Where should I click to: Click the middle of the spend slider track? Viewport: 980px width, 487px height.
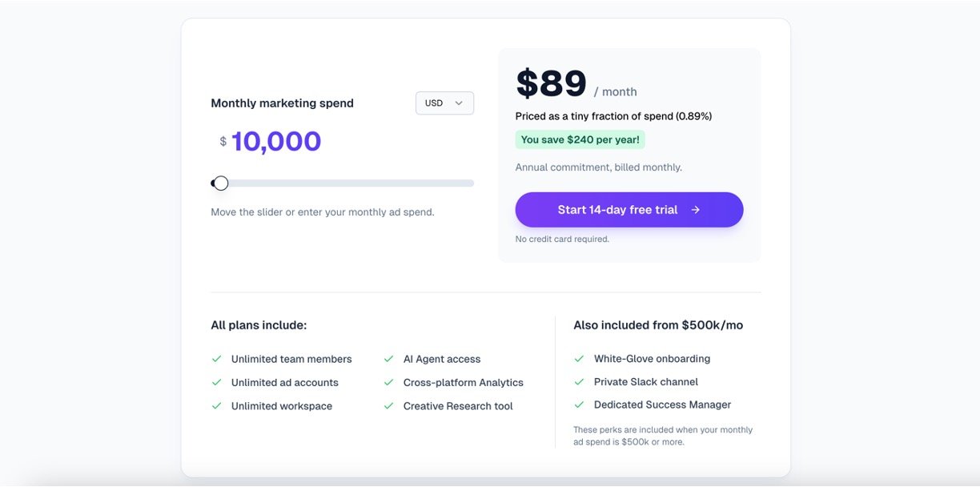(x=343, y=183)
